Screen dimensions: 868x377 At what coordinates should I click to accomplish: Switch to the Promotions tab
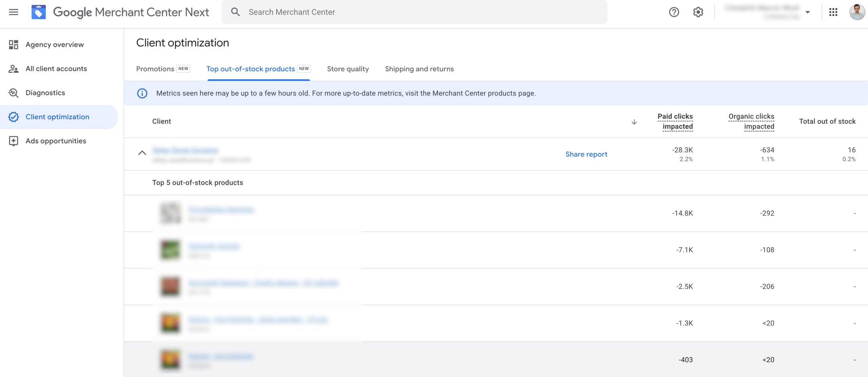tap(155, 69)
